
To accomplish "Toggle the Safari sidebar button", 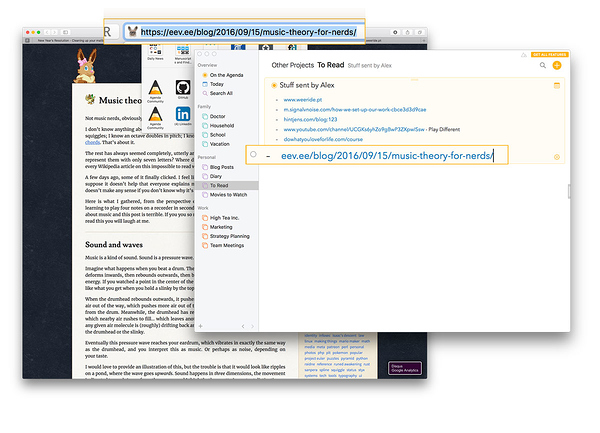I will (65, 33).
